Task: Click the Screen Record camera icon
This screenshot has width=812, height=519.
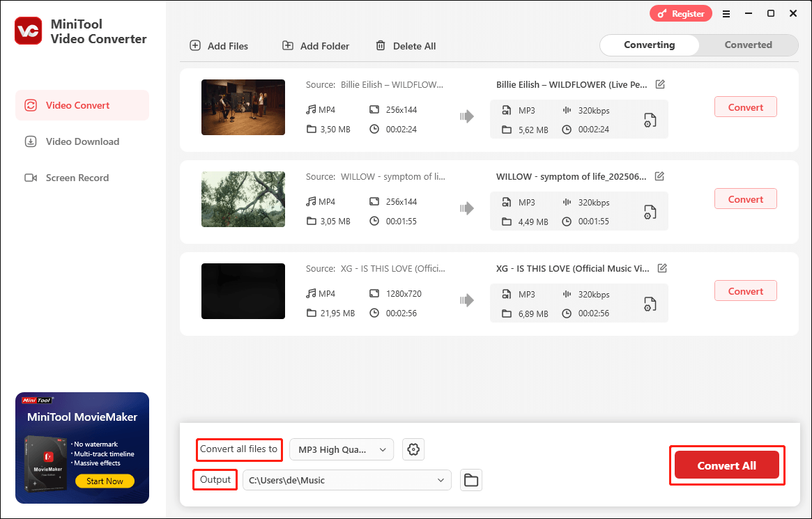Action: tap(31, 178)
